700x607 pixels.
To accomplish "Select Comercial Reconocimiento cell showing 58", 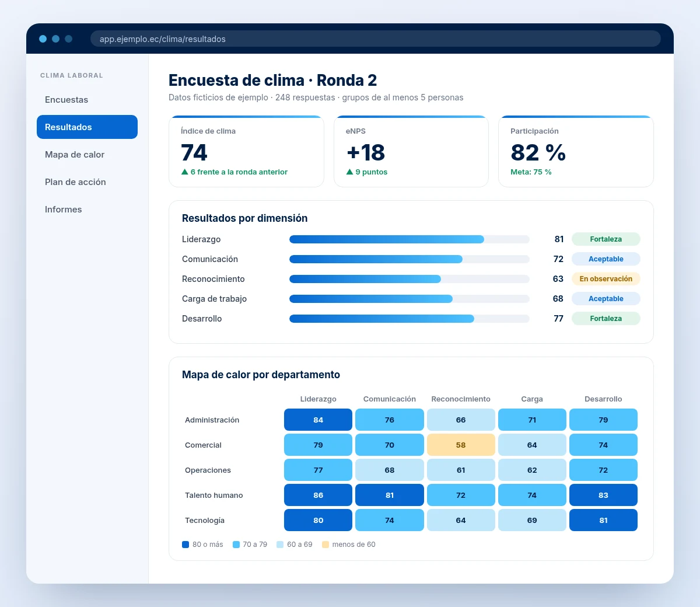I will coord(461,445).
